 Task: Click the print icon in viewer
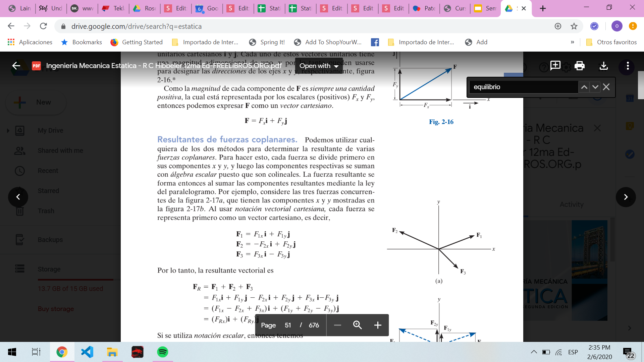[579, 66]
